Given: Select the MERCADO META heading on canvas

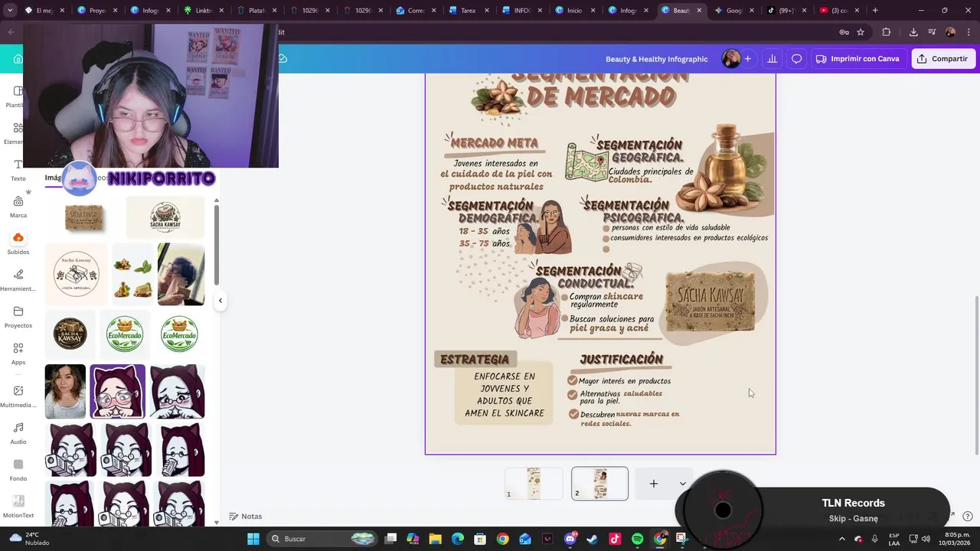Looking at the screenshot, I should pyautogui.click(x=495, y=143).
